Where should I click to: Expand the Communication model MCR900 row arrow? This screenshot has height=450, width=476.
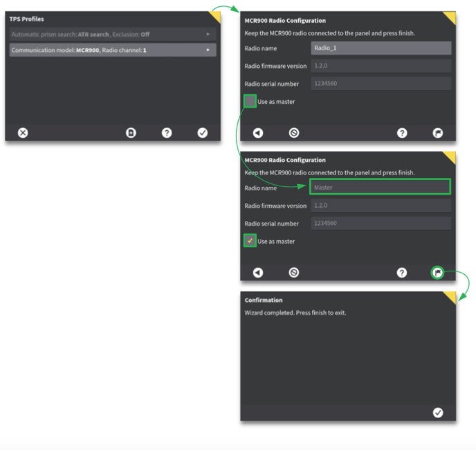tap(208, 50)
